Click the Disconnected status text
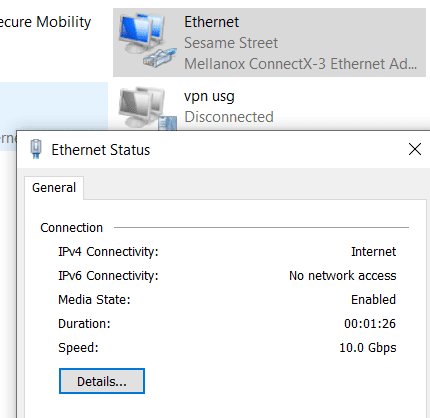 click(229, 117)
